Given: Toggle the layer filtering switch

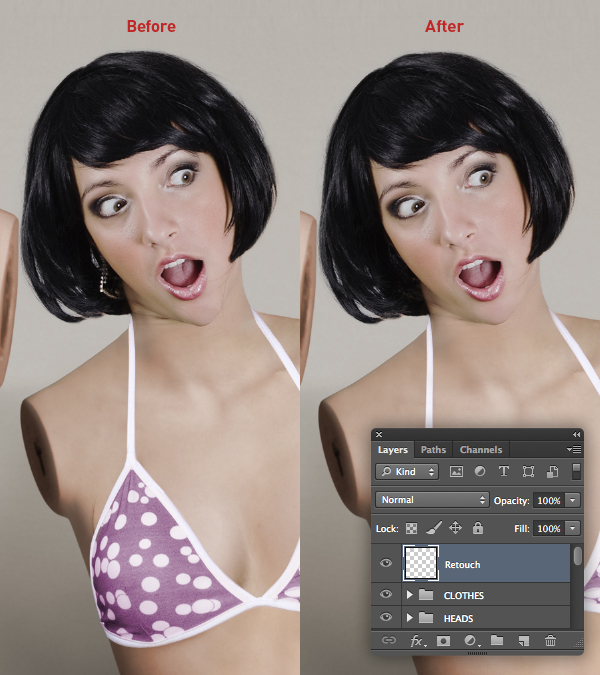Looking at the screenshot, I should (576, 471).
